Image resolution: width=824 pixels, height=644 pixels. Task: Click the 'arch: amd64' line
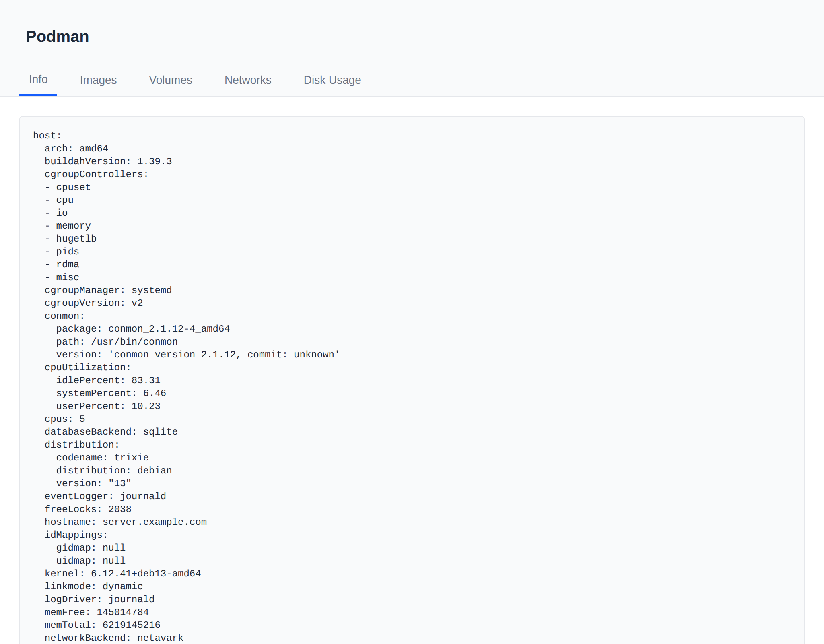pyautogui.click(x=76, y=149)
